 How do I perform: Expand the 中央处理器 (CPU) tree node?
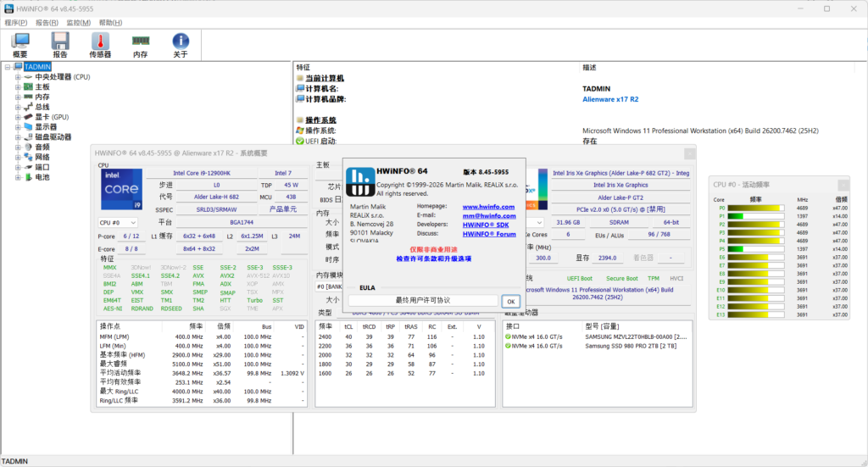click(x=18, y=77)
